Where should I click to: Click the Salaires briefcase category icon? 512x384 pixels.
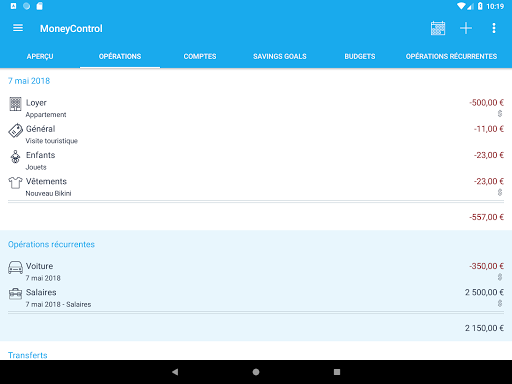click(15, 294)
